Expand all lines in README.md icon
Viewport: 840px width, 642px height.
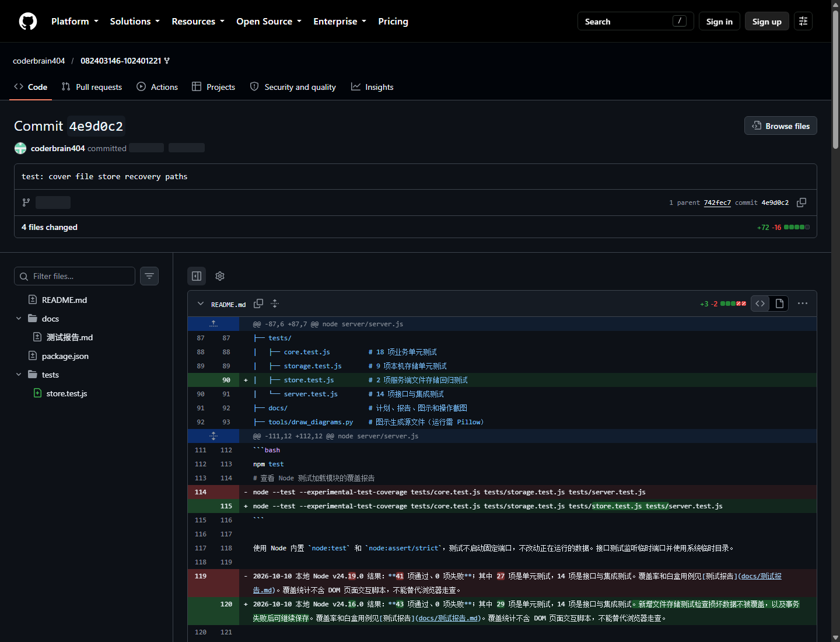point(275,303)
